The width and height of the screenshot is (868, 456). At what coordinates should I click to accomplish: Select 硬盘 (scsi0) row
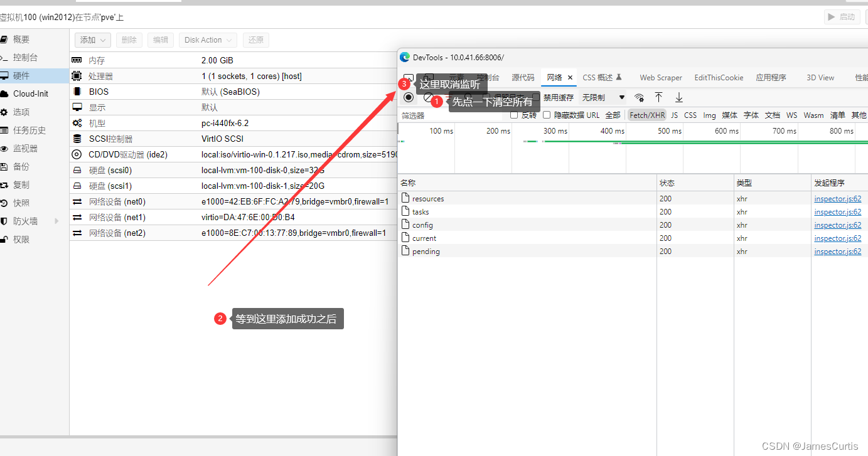tap(233, 170)
